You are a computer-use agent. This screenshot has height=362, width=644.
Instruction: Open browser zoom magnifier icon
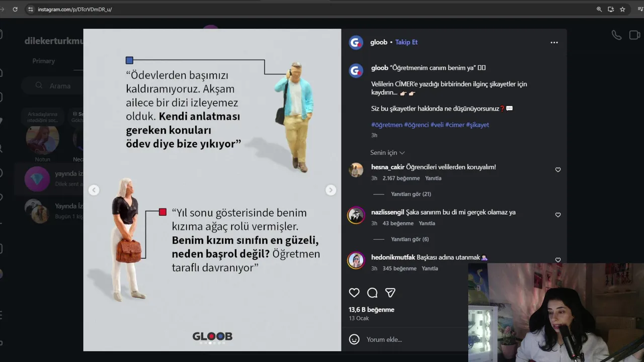[599, 9]
